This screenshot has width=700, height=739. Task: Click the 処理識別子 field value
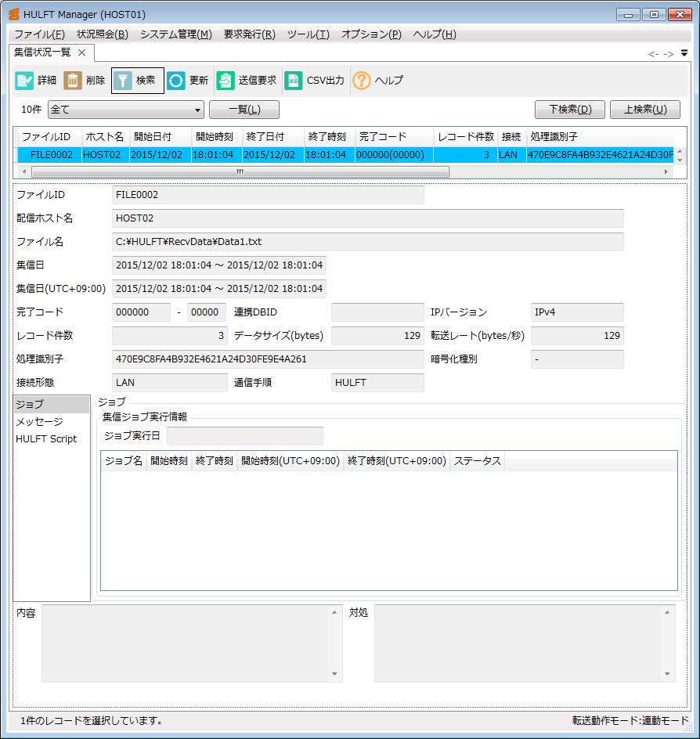(268, 359)
